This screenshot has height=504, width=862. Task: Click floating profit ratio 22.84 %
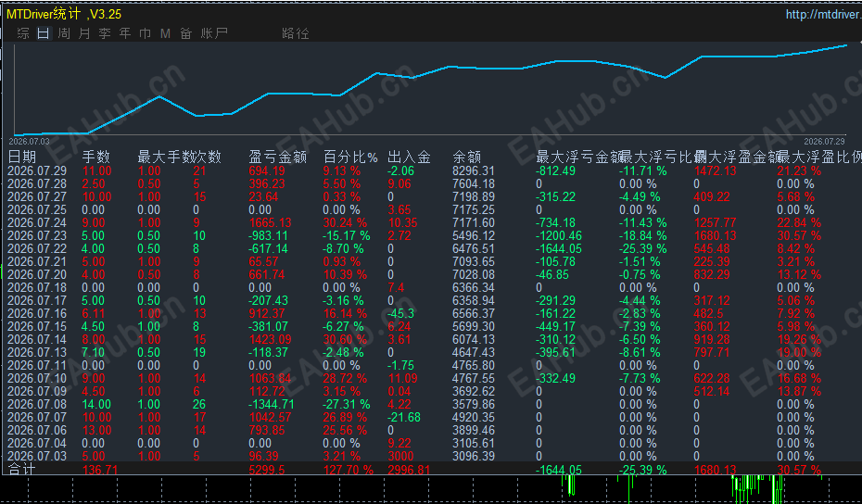click(799, 222)
